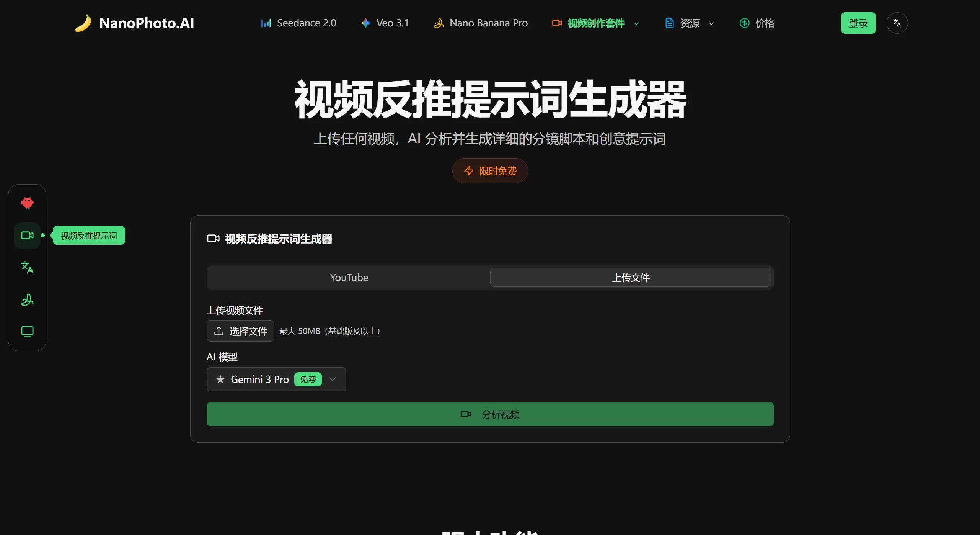The width and height of the screenshot is (980, 535).
Task: Open Seedance 2.0 in the navigation bar
Action: [x=298, y=23]
